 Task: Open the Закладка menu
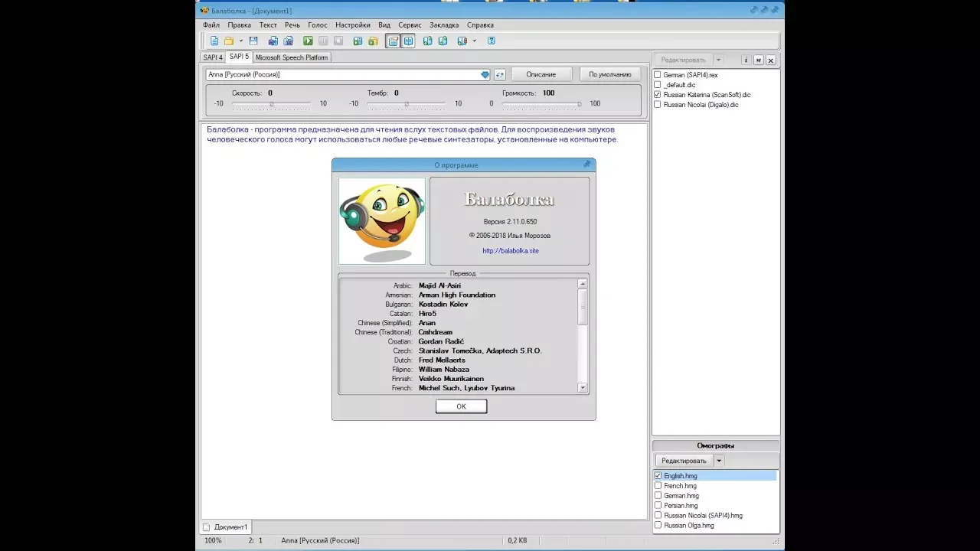tap(445, 25)
